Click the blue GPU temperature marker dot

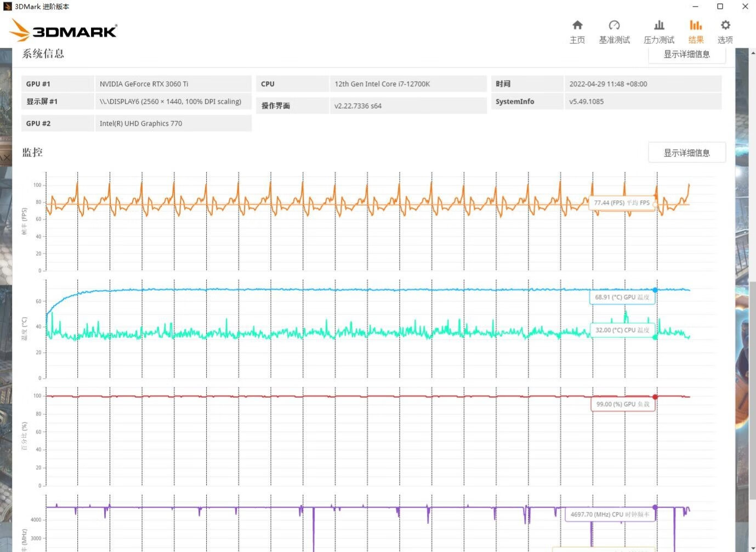[x=655, y=290]
